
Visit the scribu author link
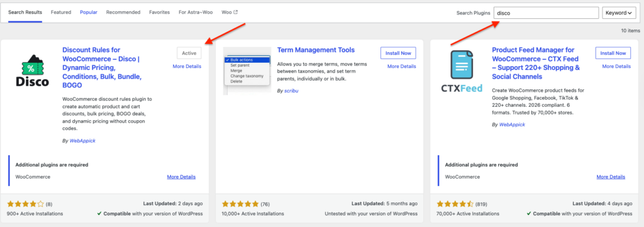(x=291, y=91)
